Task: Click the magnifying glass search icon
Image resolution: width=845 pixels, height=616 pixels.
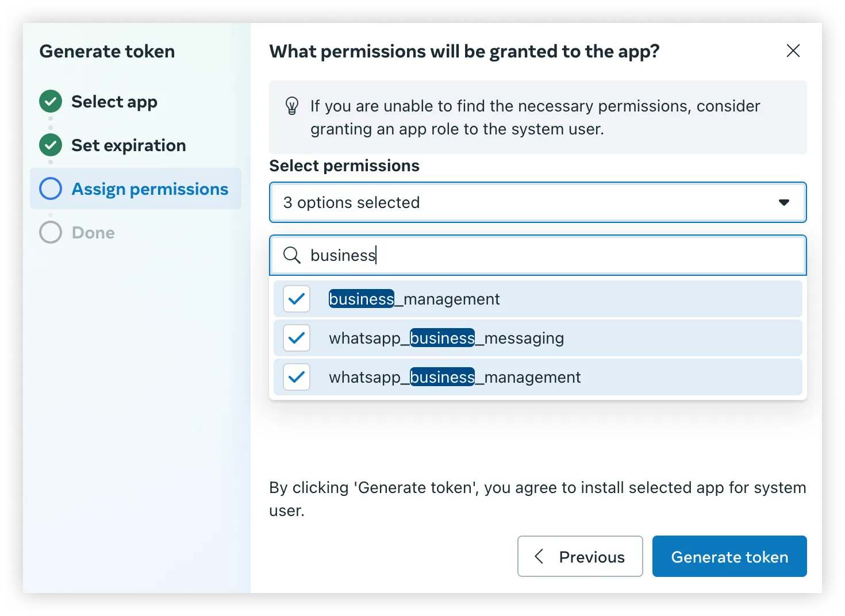Action: [x=292, y=255]
